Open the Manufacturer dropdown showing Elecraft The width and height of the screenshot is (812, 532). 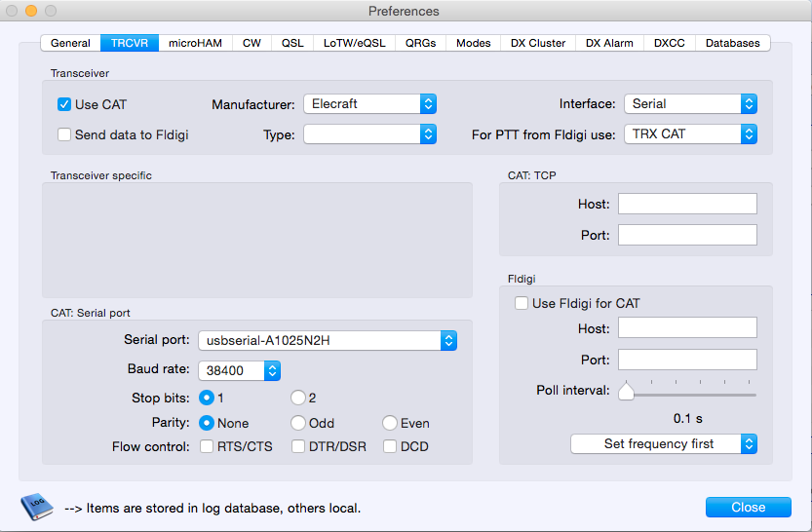[369, 104]
